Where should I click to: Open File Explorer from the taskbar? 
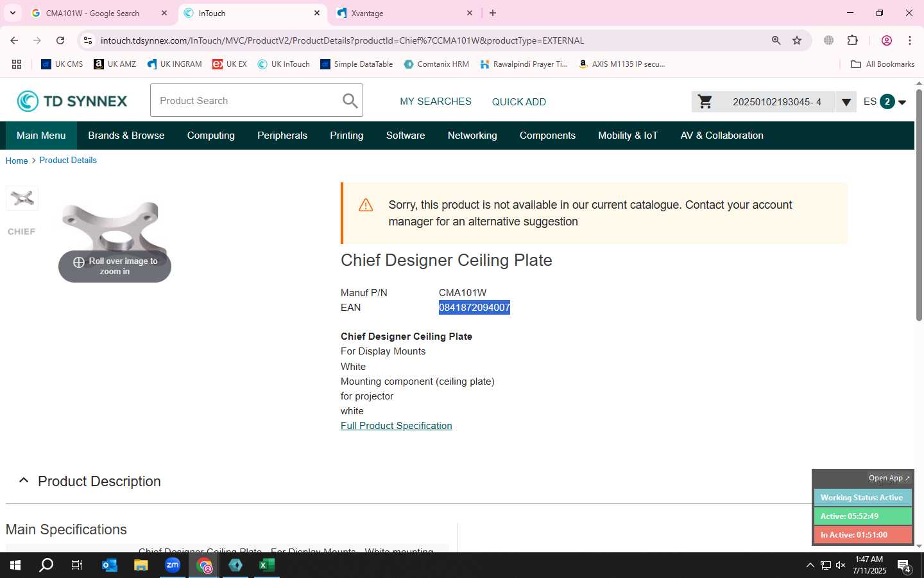141,565
